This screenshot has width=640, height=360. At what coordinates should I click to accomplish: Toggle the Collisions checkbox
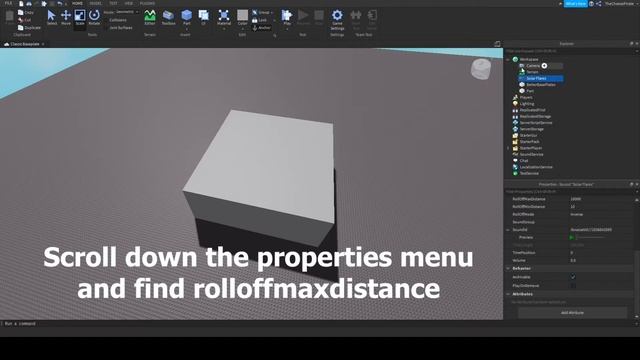106,20
